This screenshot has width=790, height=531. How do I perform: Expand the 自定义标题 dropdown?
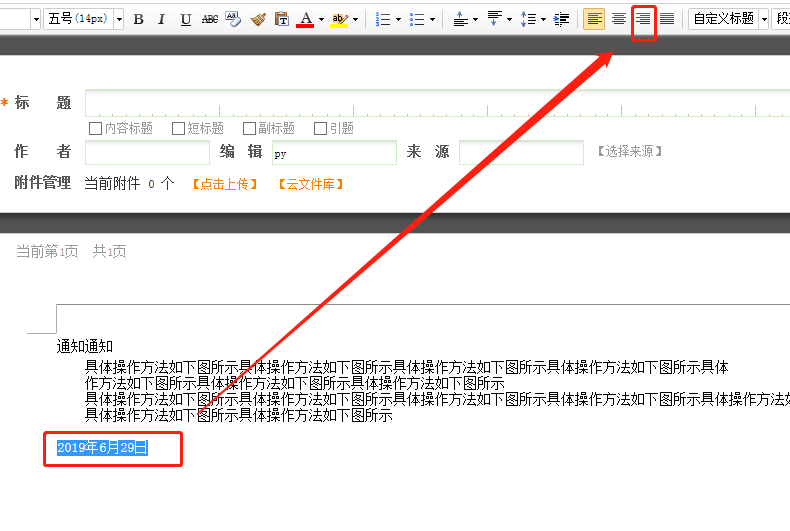(x=765, y=19)
